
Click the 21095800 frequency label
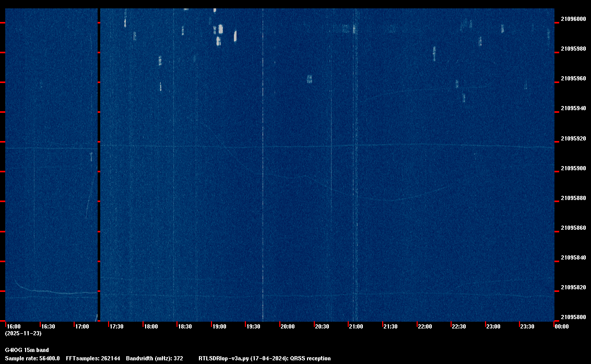573,317
